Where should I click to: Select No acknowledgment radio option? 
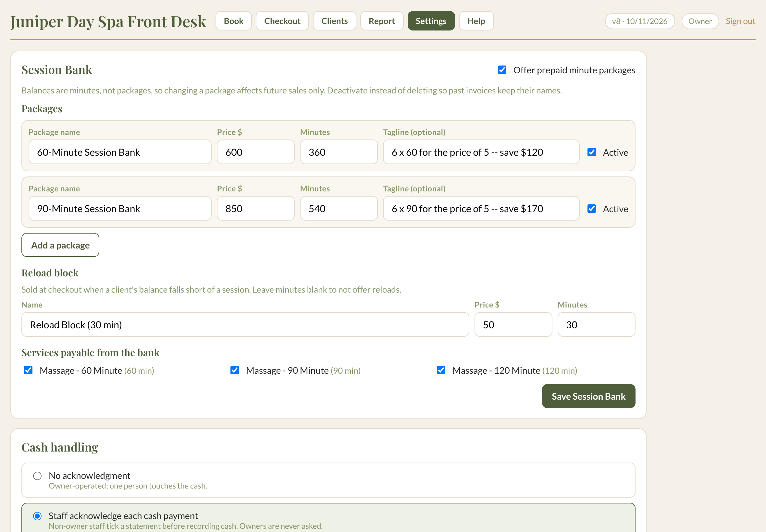coord(37,476)
